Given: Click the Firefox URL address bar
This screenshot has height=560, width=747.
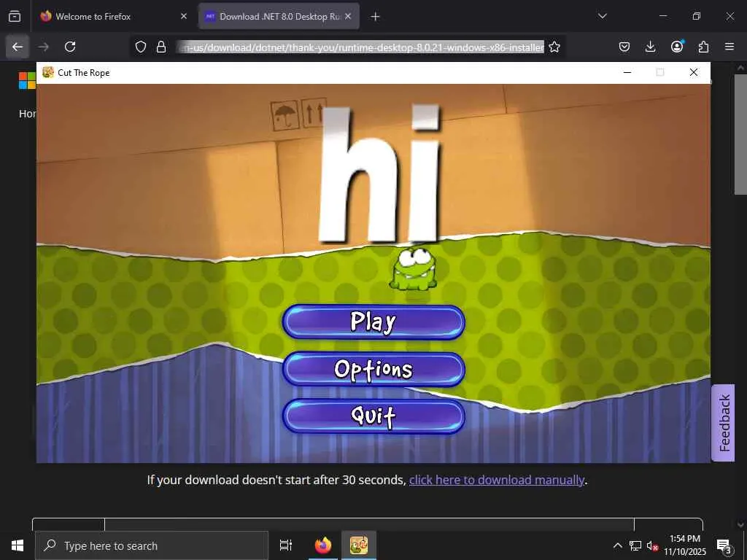Looking at the screenshot, I should [x=360, y=47].
